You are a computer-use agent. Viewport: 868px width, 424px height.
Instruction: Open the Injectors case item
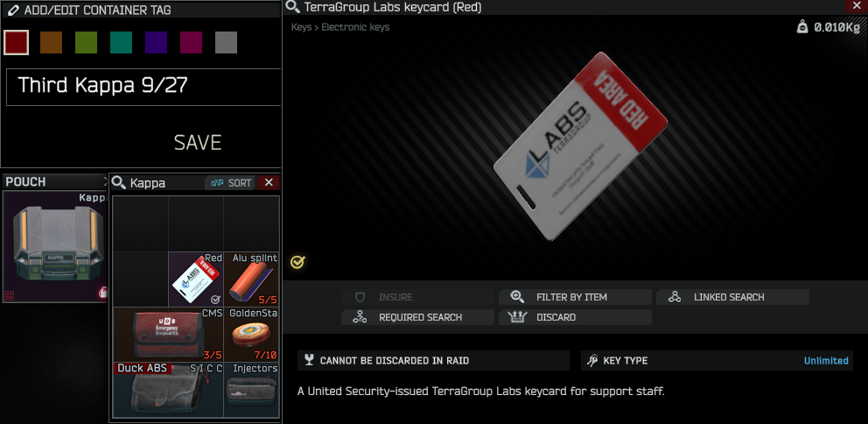coord(251,390)
